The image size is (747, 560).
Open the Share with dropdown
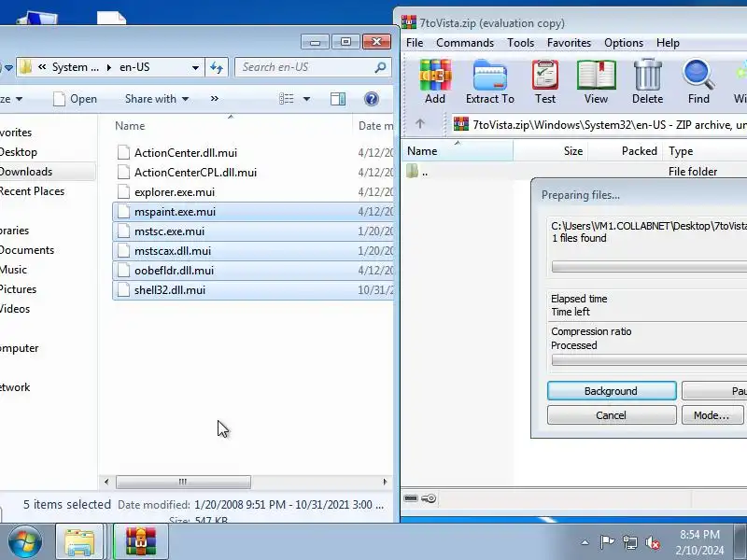(x=157, y=99)
